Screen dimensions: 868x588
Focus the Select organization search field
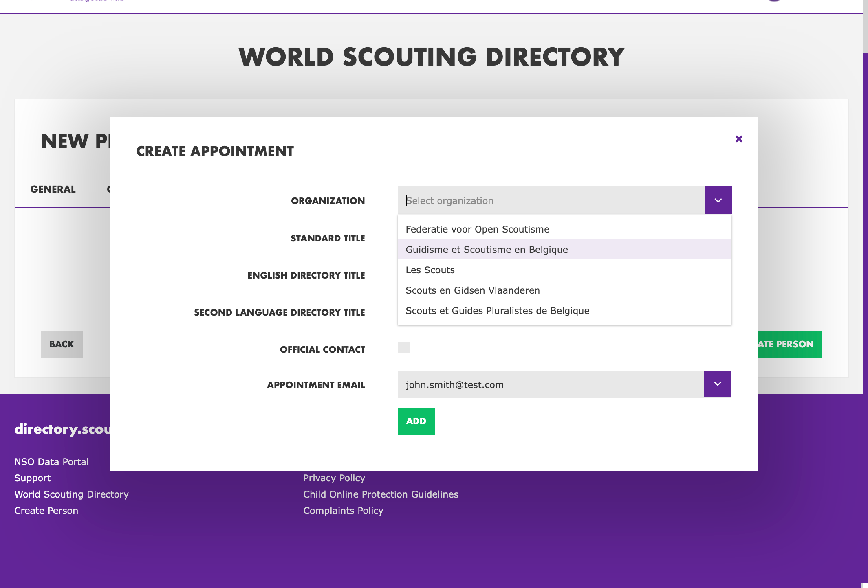(x=551, y=200)
